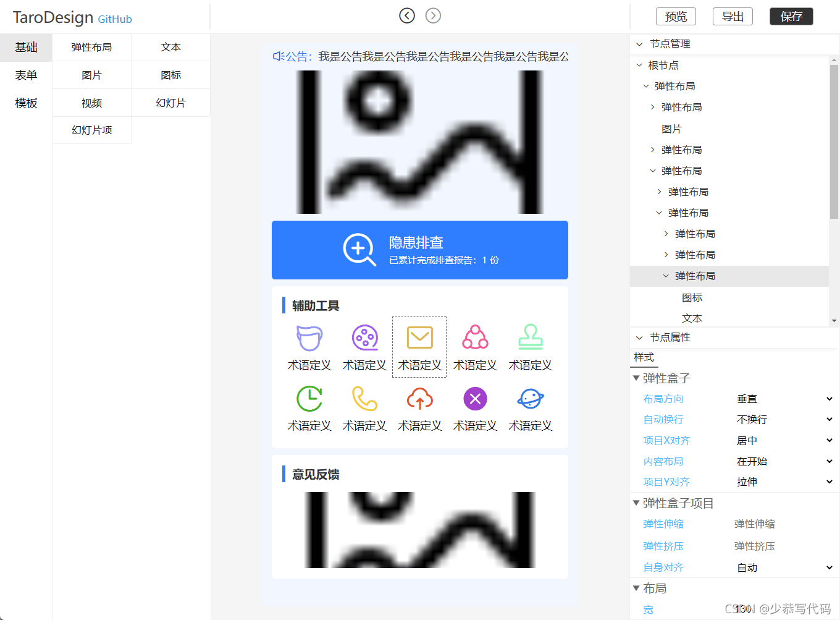
Task: Click the yellow envelope mail icon
Action: 420,338
